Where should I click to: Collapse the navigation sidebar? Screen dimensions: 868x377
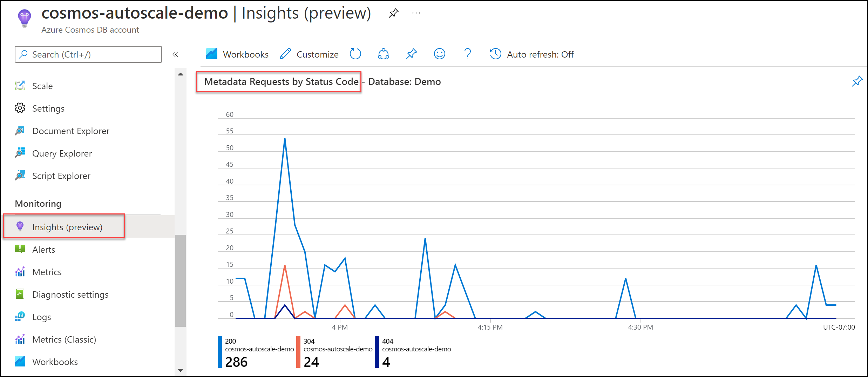(176, 54)
